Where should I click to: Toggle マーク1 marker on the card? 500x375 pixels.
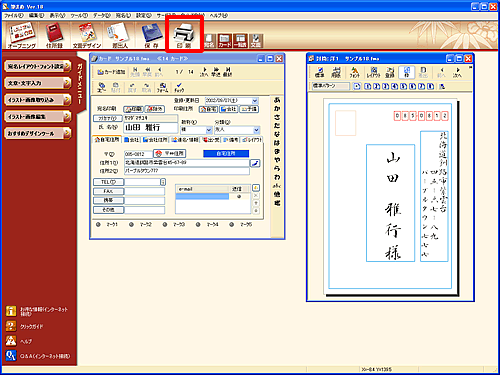coord(98,225)
